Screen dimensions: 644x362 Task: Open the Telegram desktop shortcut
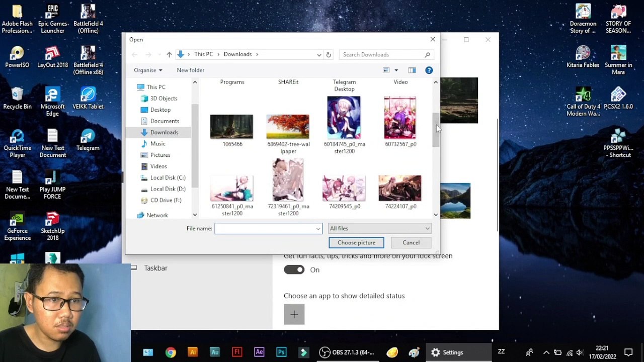click(88, 140)
